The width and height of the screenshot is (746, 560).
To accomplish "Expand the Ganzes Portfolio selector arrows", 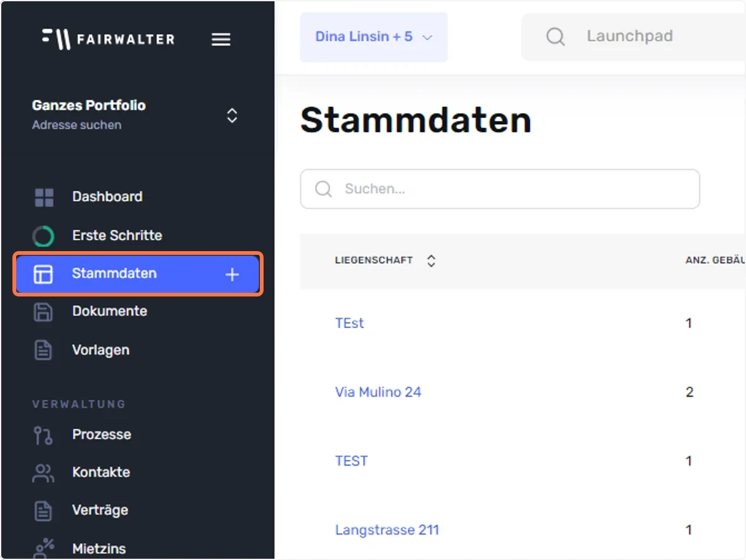I will pos(232,116).
